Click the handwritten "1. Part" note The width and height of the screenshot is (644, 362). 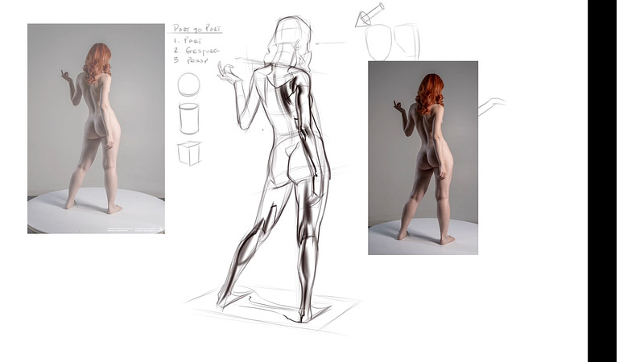click(188, 41)
